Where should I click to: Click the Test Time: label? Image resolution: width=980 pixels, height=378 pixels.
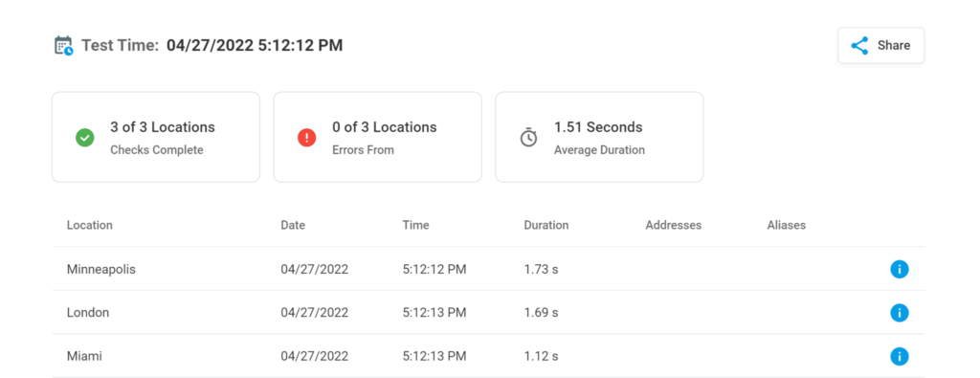pyautogui.click(x=121, y=46)
